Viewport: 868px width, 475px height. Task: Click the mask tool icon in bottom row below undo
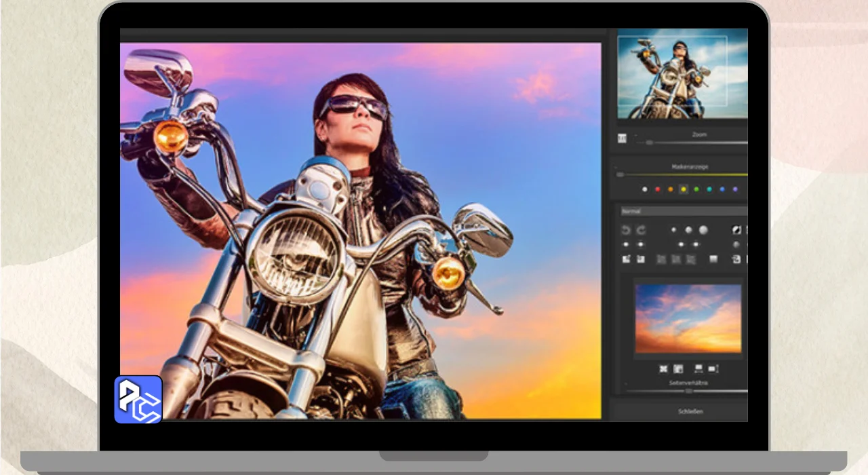click(626, 259)
